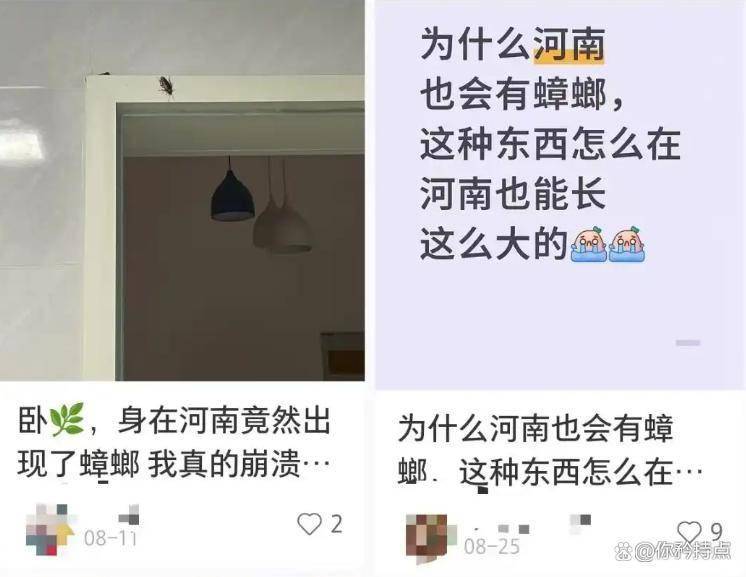Viewport: 746px width, 577px height.
Task: Click the small gray indicator on purple card
Action: click(x=688, y=342)
